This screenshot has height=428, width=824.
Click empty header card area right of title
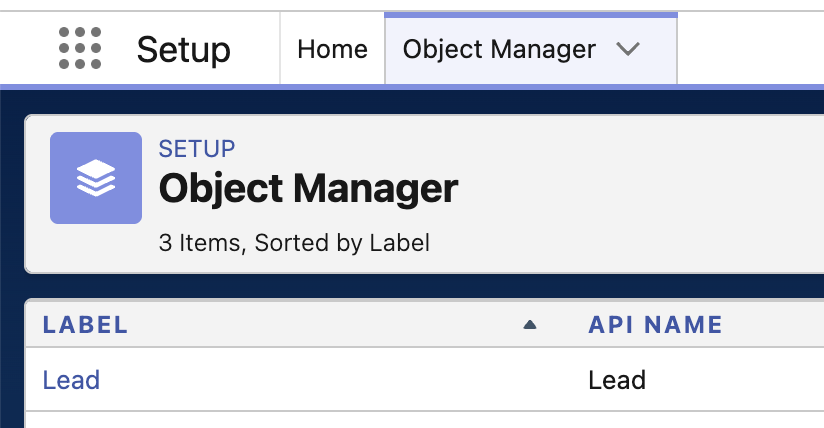(x=650, y=190)
